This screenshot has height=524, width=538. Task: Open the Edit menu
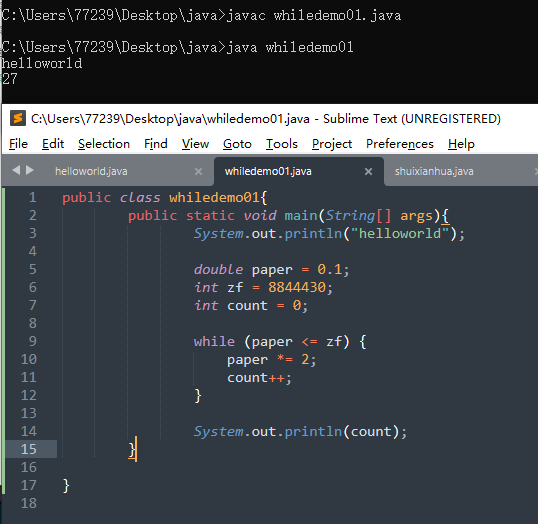coord(53,144)
